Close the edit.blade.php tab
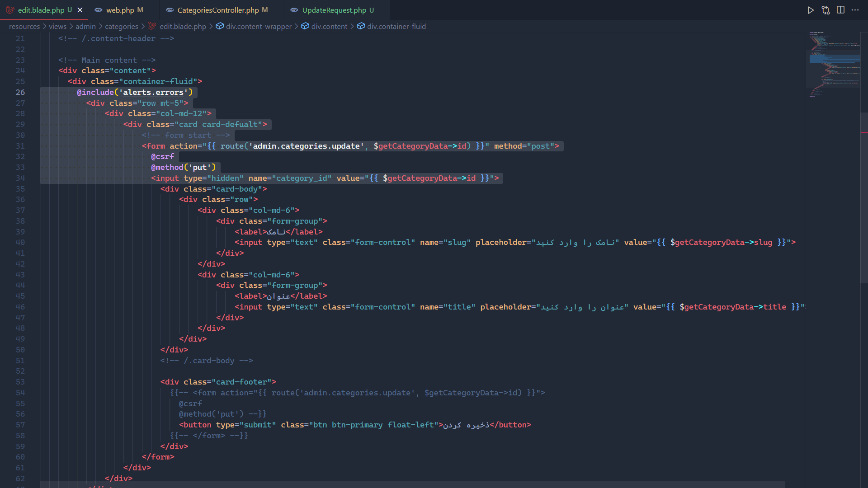The image size is (868, 488). (80, 10)
